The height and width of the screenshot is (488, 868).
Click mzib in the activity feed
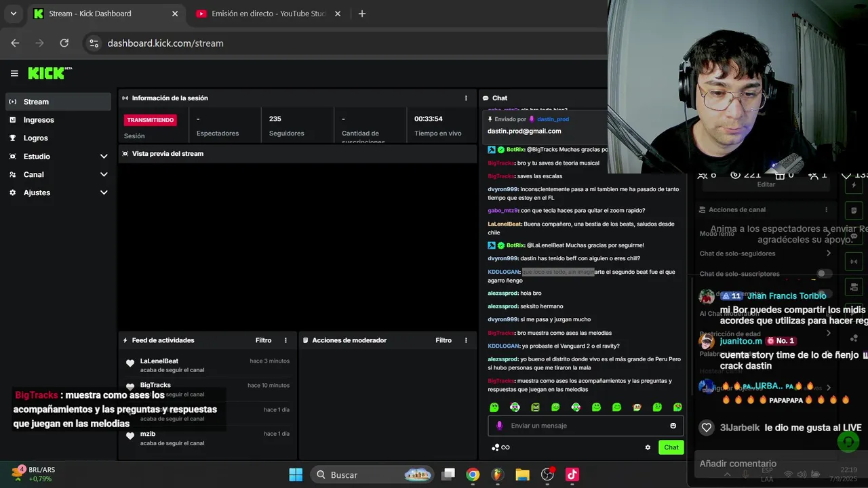pyautogui.click(x=148, y=434)
